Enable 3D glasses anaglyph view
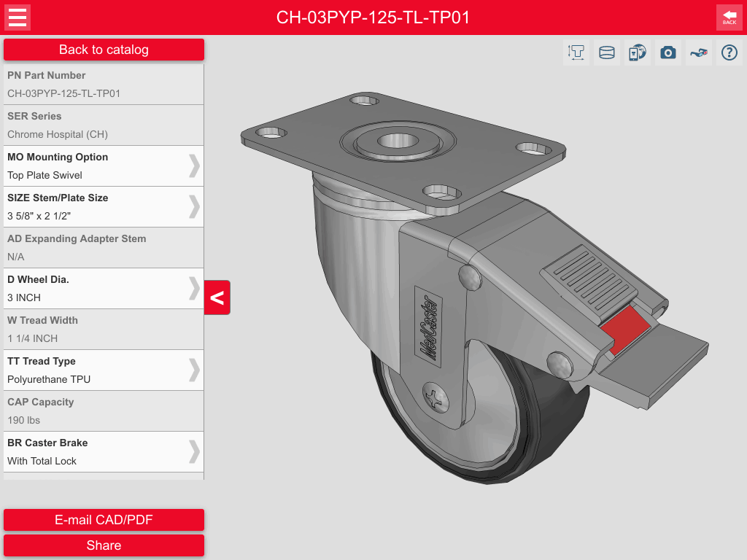This screenshot has width=747, height=560. [698, 52]
